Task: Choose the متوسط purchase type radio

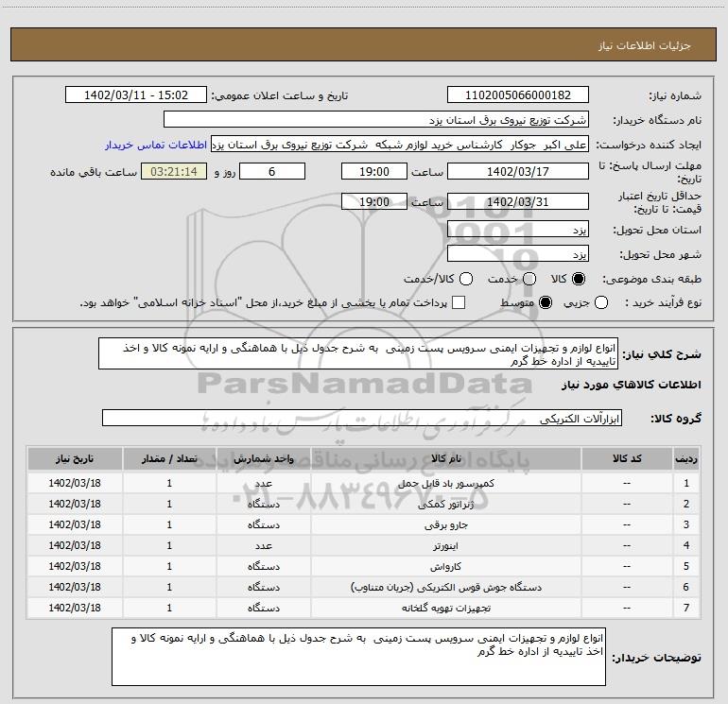Action: (x=546, y=303)
